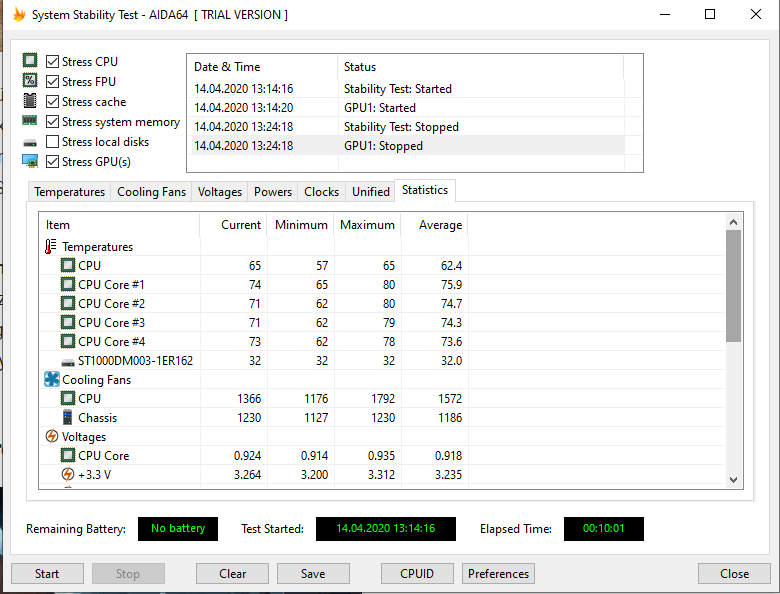Screen dimensions: 780x594
Task: Disable the Stress cache checkbox
Action: [x=52, y=101]
